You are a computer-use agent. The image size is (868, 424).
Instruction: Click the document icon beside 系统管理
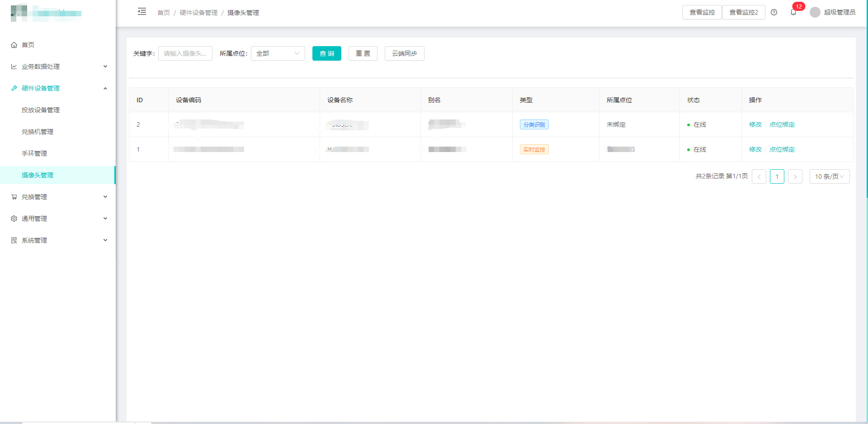(14, 240)
